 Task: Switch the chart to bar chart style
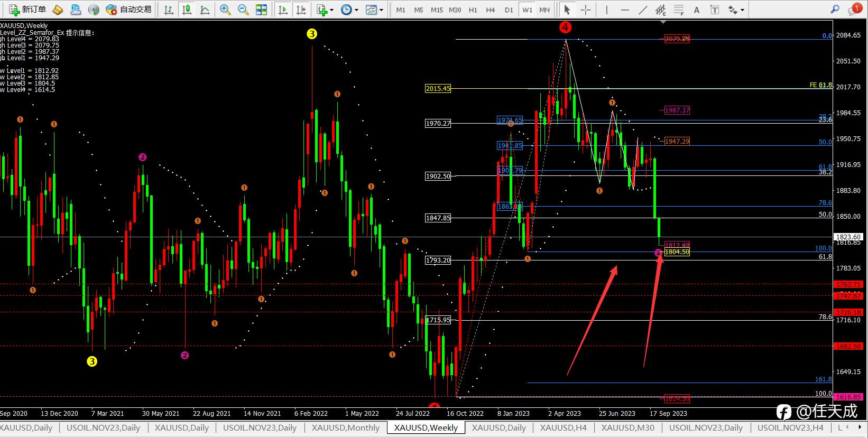169,10
